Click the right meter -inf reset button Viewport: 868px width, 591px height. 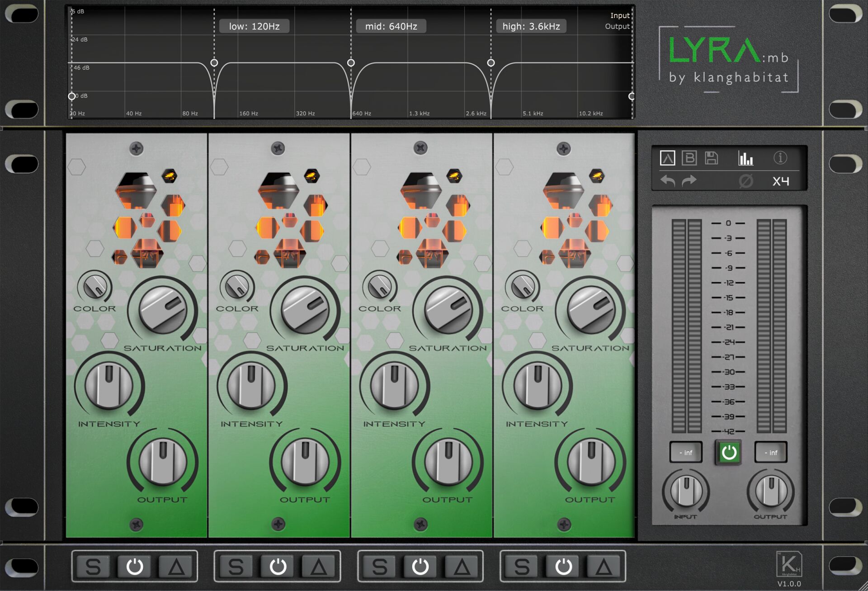tap(770, 452)
